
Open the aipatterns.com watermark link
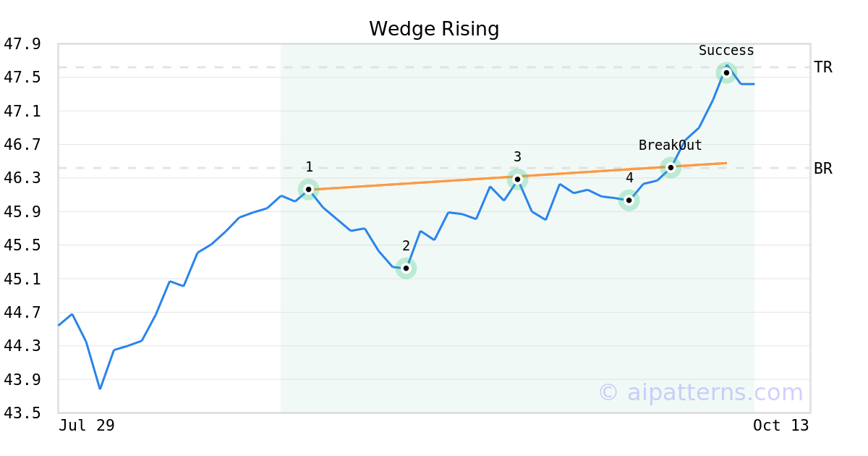(701, 392)
